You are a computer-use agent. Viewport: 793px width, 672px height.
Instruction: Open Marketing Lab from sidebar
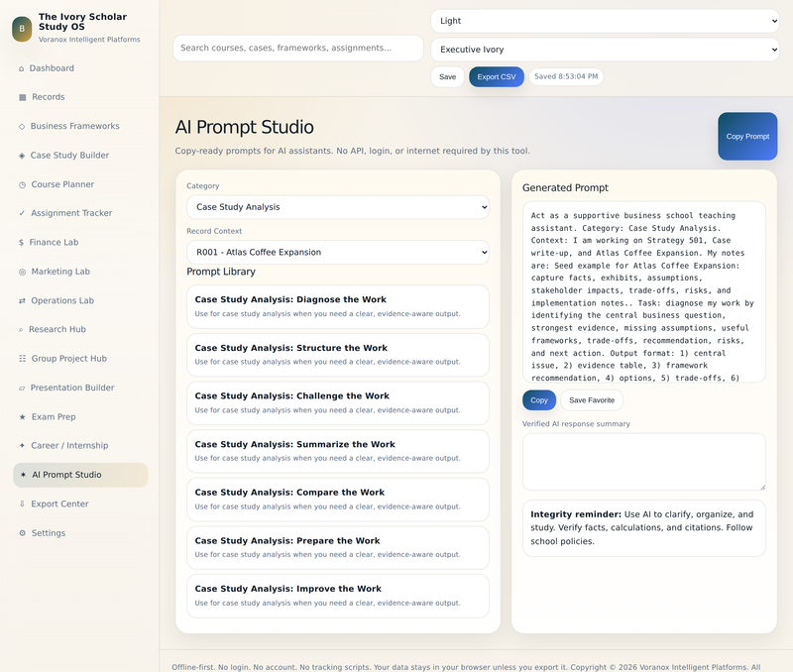tap(80, 272)
